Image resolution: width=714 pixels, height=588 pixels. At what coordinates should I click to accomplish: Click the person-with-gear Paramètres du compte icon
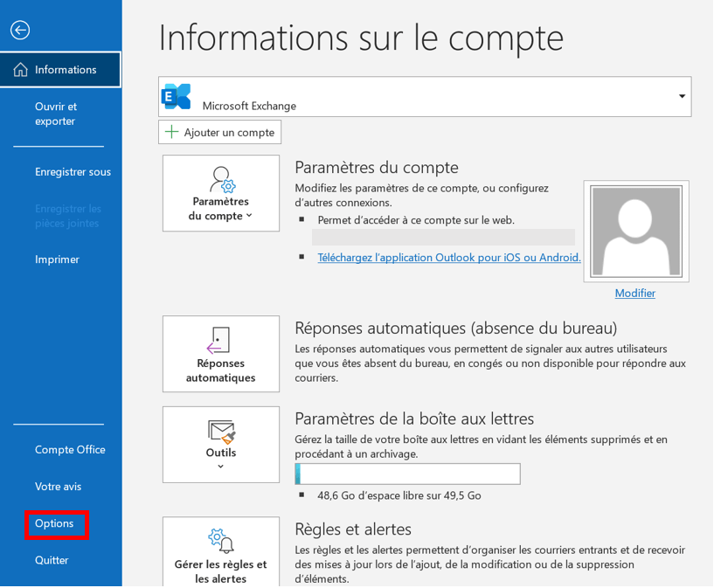point(222,179)
